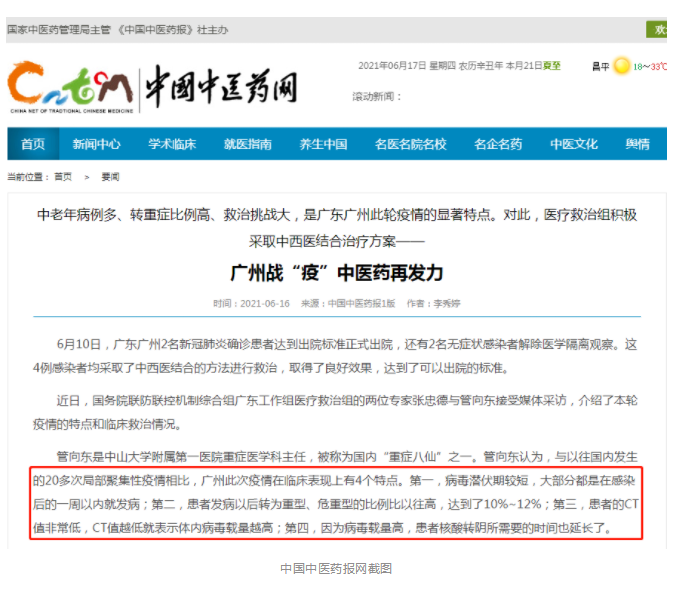This screenshot has height=589, width=675.
Task: Click the article title 广州战“疫”中医药再发力
Action: pyautogui.click(x=336, y=272)
